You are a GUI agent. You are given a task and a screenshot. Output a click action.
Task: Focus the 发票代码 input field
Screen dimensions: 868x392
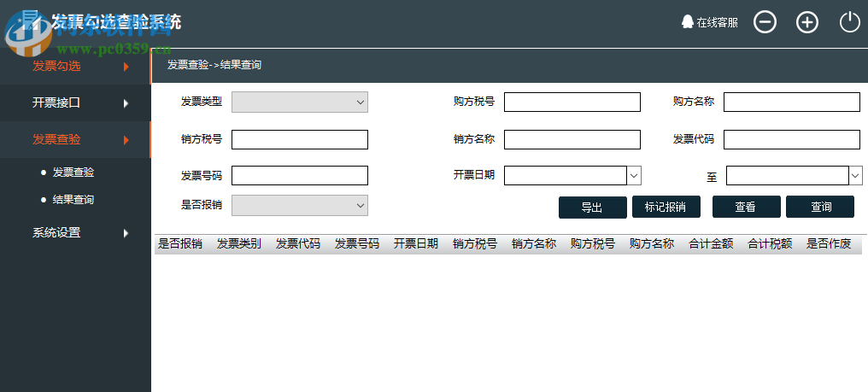[x=792, y=139]
